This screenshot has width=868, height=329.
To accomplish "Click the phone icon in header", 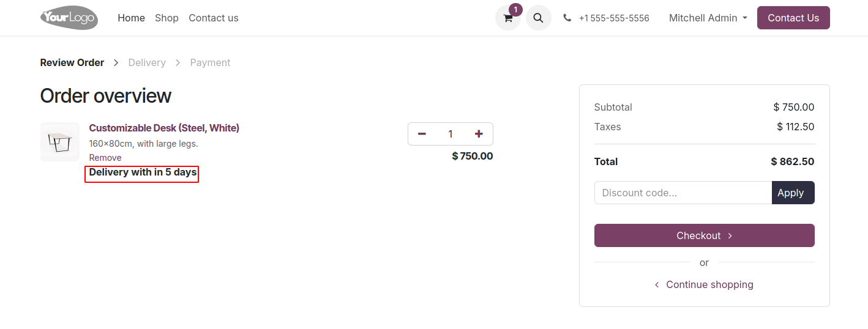I will click(x=567, y=18).
